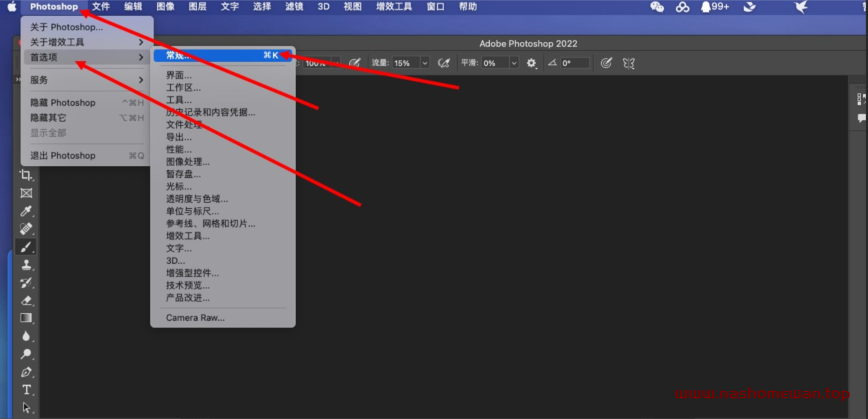Viewport: 868px width, 419px height.
Task: Select the Eraser tool
Action: tap(26, 300)
